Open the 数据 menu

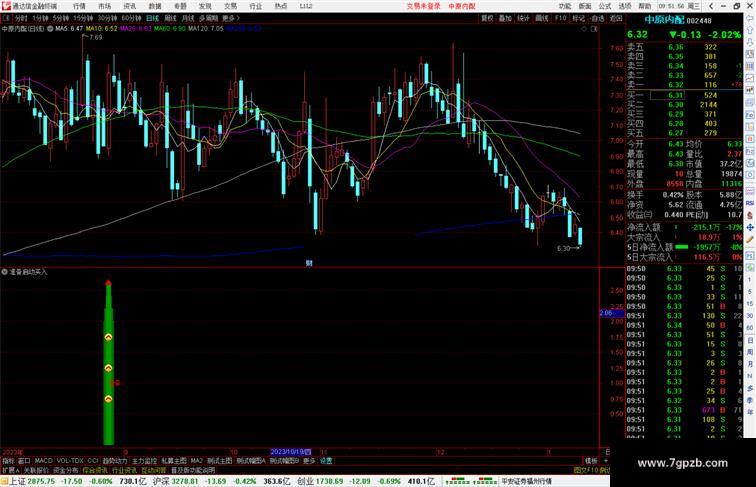click(x=155, y=6)
